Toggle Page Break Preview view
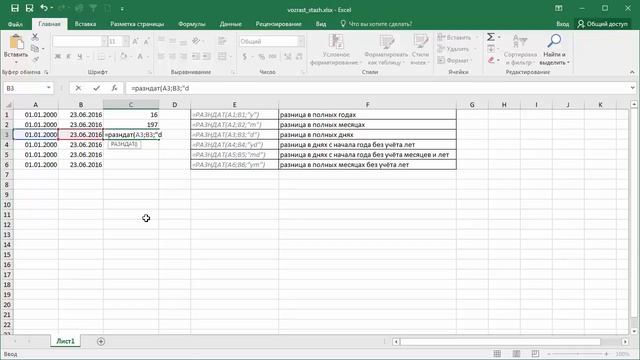This screenshot has height=360, width=640. (535, 354)
